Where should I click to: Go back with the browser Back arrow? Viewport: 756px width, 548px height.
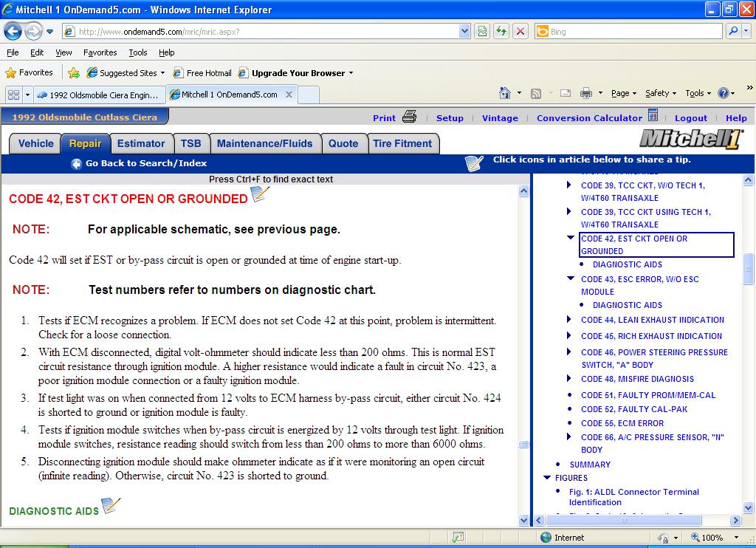pos(13,32)
